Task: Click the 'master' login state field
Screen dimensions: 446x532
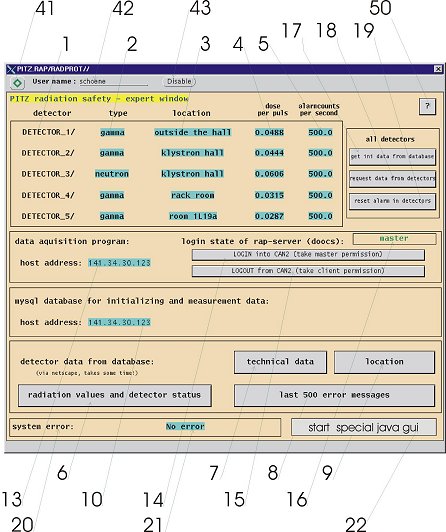Action: (394, 239)
